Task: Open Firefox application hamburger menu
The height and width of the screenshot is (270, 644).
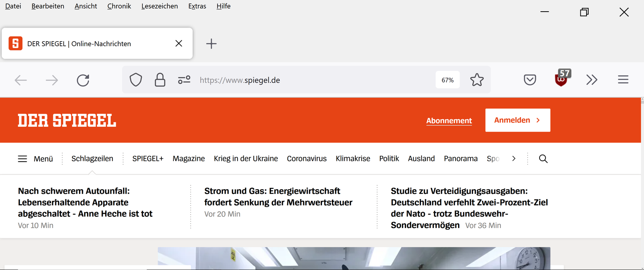Action: (x=623, y=80)
